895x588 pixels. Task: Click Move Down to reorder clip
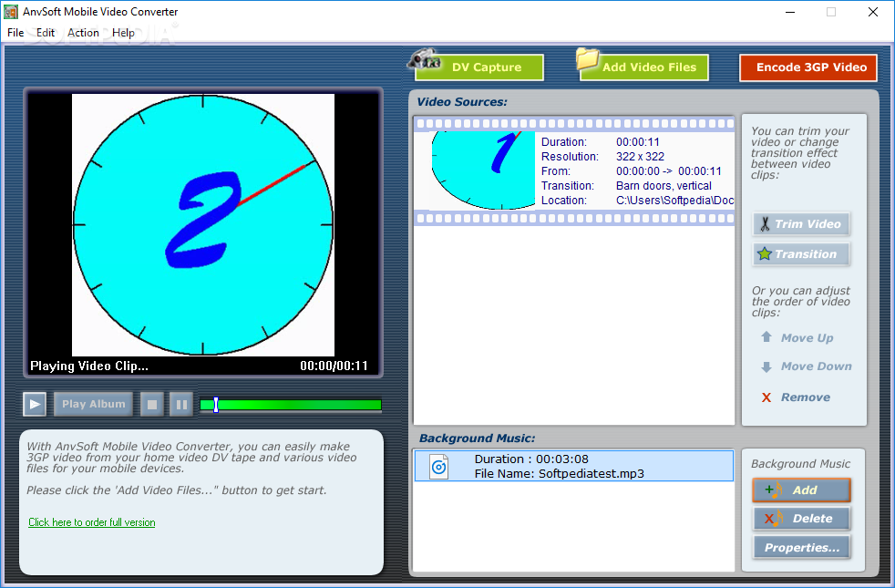tap(817, 366)
